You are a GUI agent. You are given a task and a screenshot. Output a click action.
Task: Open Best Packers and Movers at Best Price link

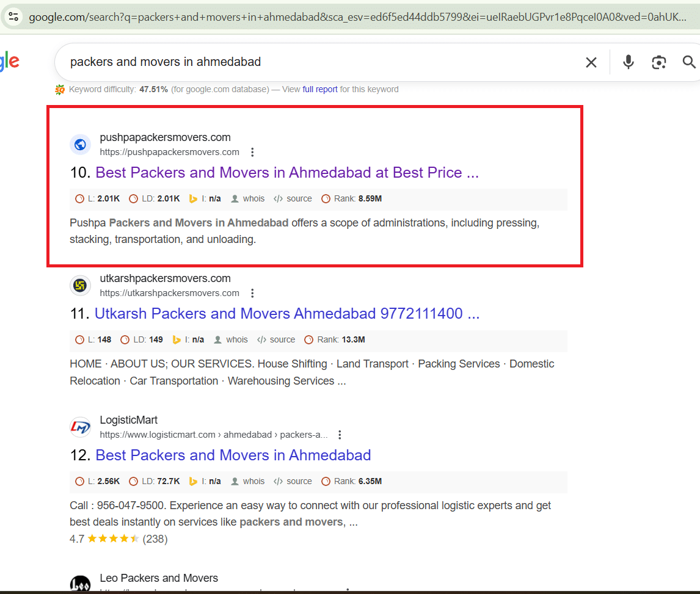pyautogui.click(x=287, y=173)
